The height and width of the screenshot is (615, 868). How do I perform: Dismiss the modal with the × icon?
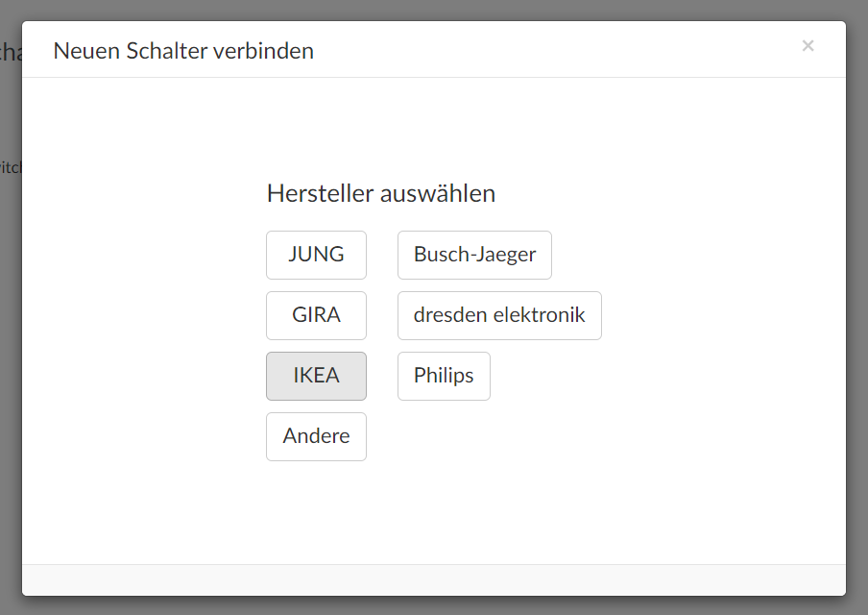click(x=808, y=46)
